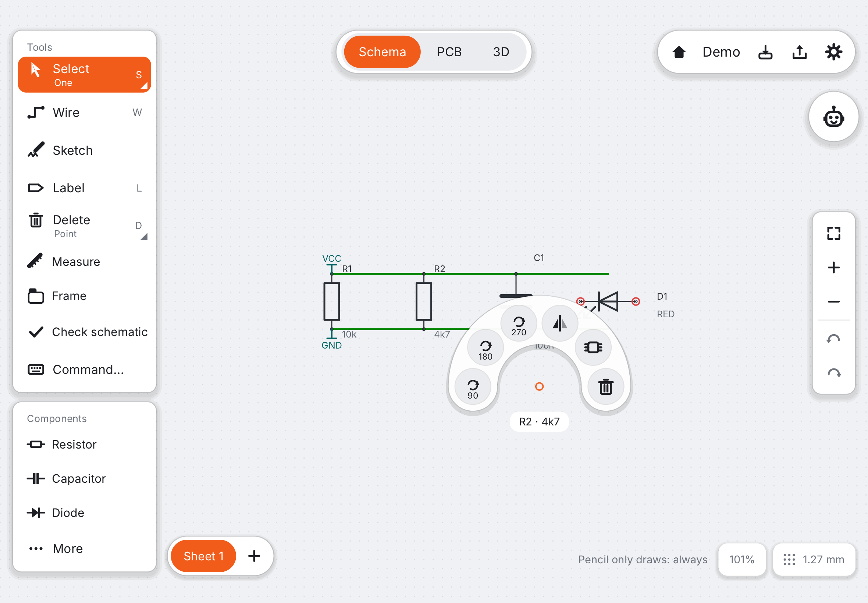Open the robot assistant button

(834, 117)
